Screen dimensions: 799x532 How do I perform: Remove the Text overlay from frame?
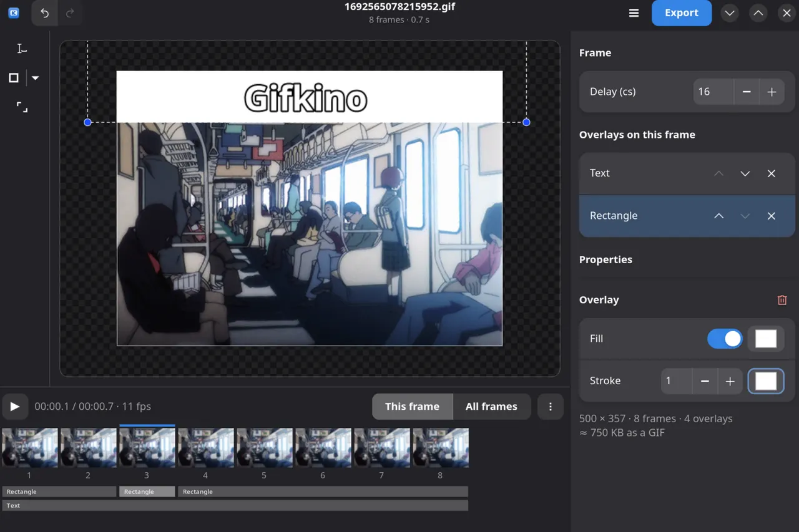[772, 173]
